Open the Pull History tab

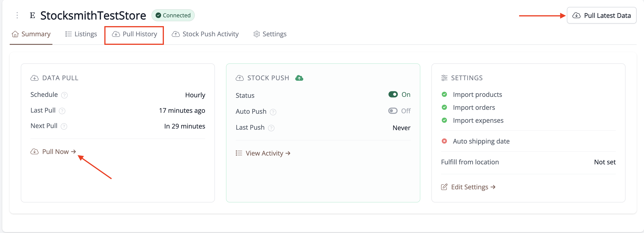tap(134, 34)
